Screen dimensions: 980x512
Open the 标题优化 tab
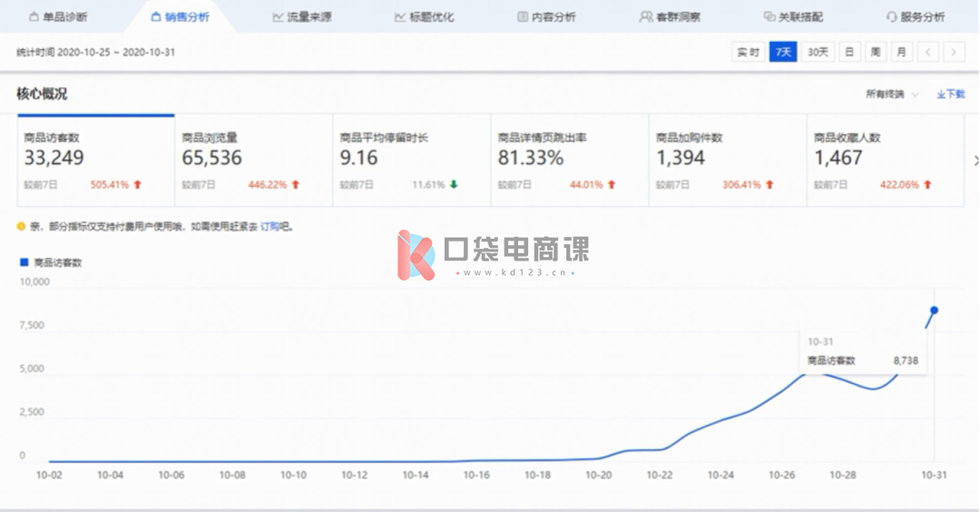[x=425, y=17]
